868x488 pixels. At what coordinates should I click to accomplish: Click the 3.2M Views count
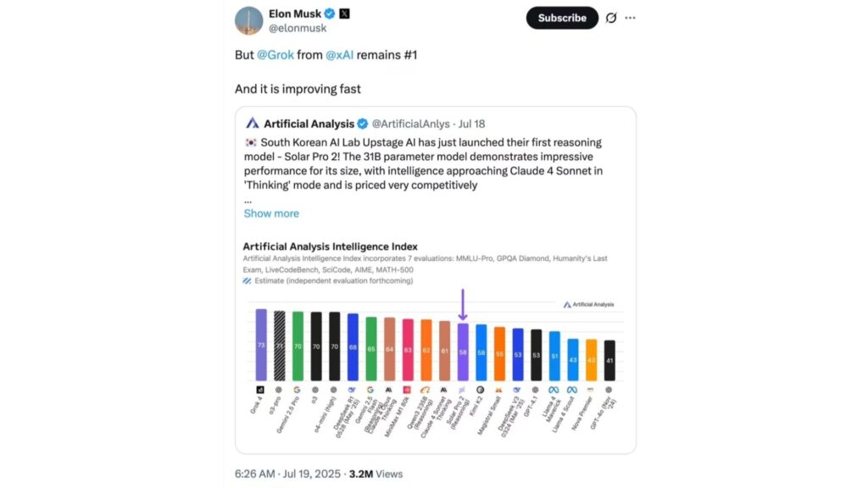point(376,474)
